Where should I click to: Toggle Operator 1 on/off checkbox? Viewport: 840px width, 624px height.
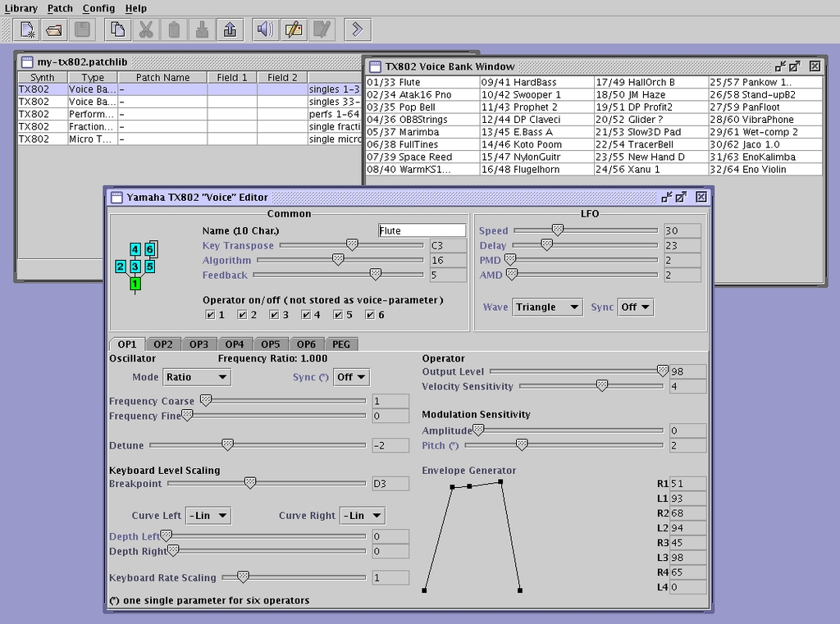[211, 315]
